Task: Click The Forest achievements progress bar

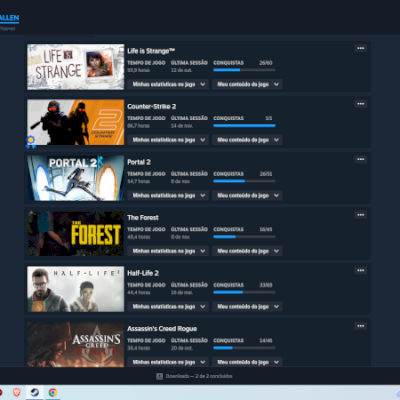Action: (x=244, y=237)
